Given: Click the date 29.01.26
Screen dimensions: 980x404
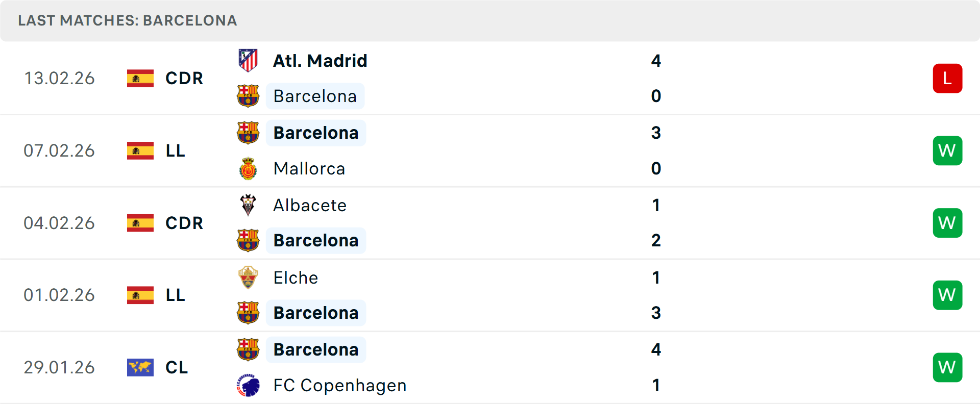Looking at the screenshot, I should [x=59, y=367].
